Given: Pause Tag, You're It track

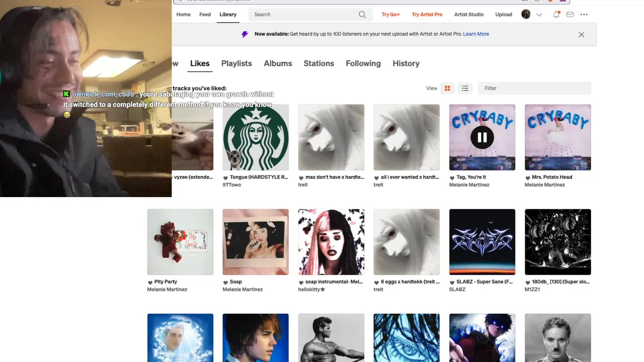Looking at the screenshot, I should click(482, 137).
